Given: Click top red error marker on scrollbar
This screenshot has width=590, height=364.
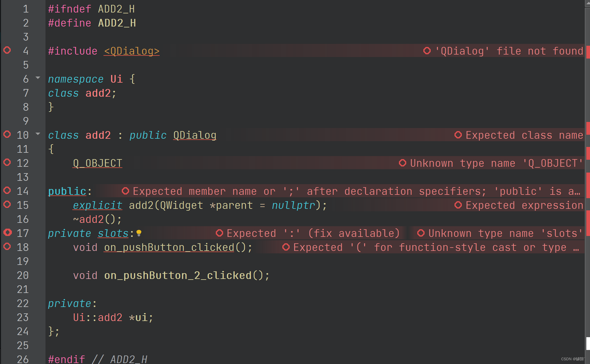Looking at the screenshot, I should pyautogui.click(x=588, y=52).
